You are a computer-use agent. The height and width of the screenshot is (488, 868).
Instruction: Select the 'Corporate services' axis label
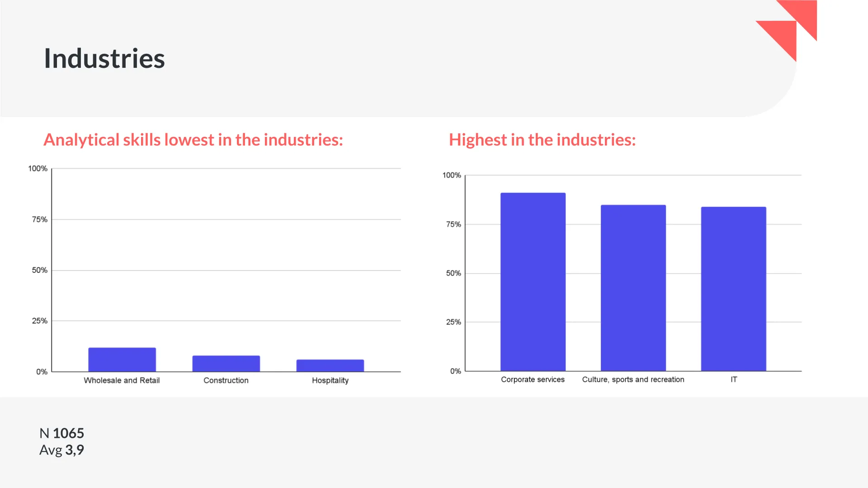[533, 380]
